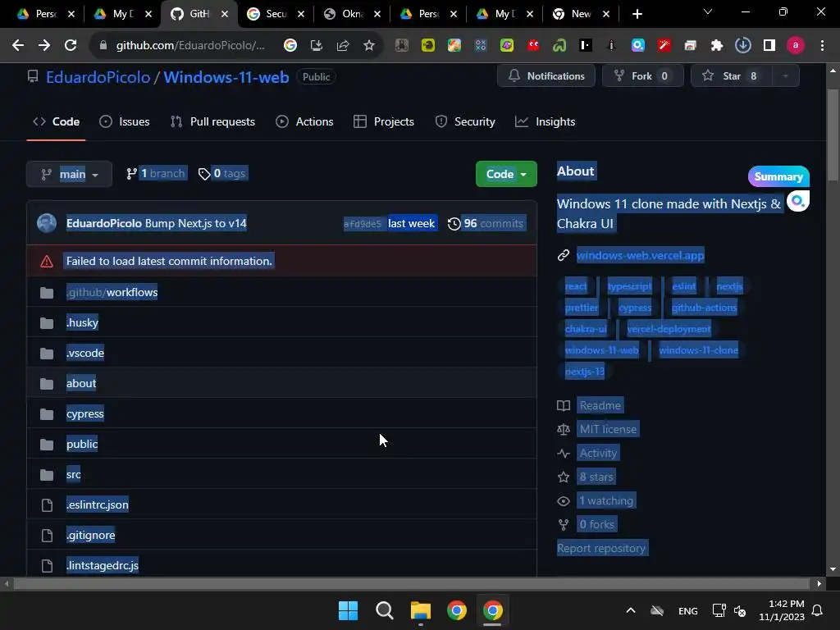Star the repository

point(731,76)
